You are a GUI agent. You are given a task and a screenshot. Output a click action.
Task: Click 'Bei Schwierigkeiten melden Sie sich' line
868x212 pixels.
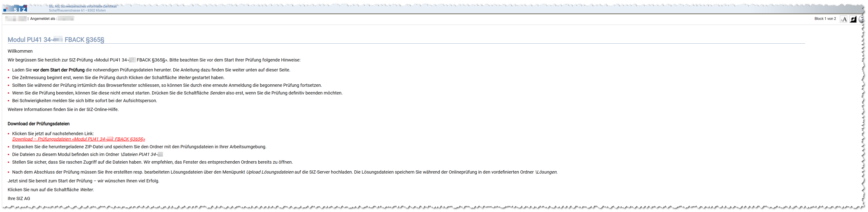click(x=85, y=101)
